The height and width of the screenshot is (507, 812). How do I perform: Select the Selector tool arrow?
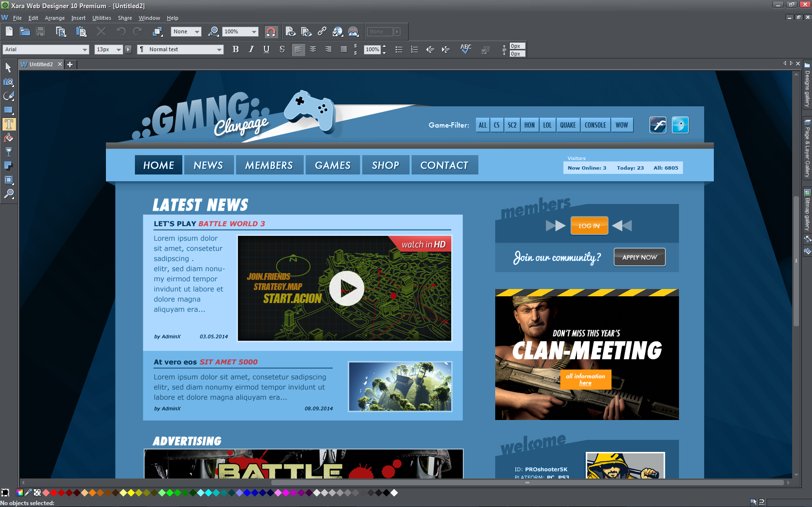tap(8, 68)
